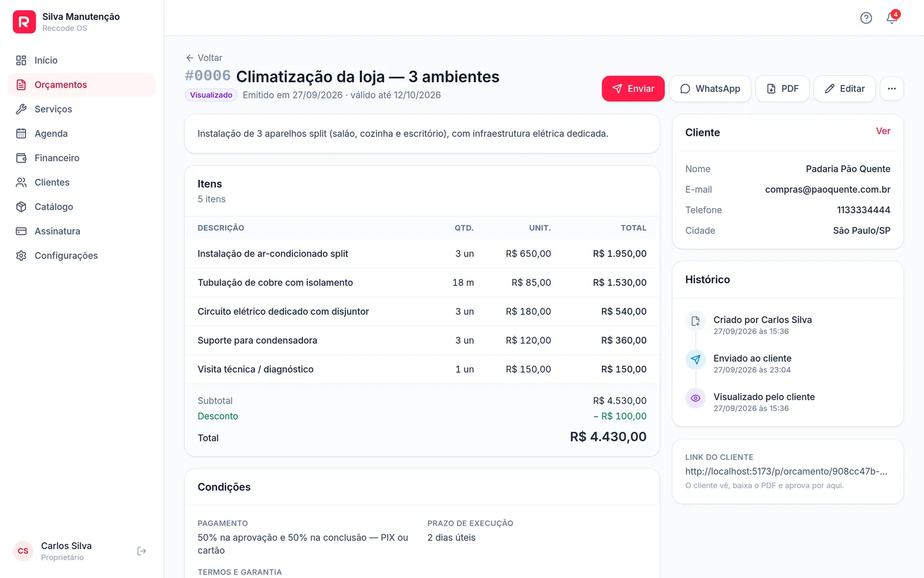The width and height of the screenshot is (924, 578).
Task: Click client email compras@paoquente.com.br
Action: (828, 190)
